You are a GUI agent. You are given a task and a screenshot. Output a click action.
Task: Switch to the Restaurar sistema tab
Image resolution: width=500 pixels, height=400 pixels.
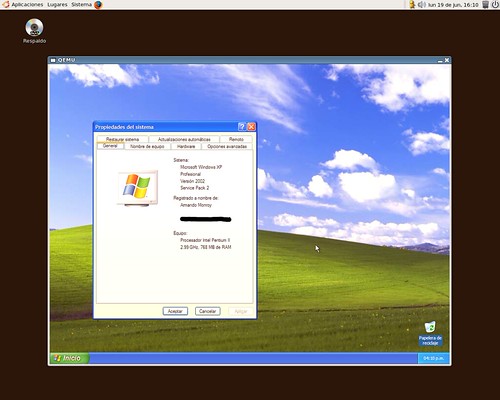point(122,139)
